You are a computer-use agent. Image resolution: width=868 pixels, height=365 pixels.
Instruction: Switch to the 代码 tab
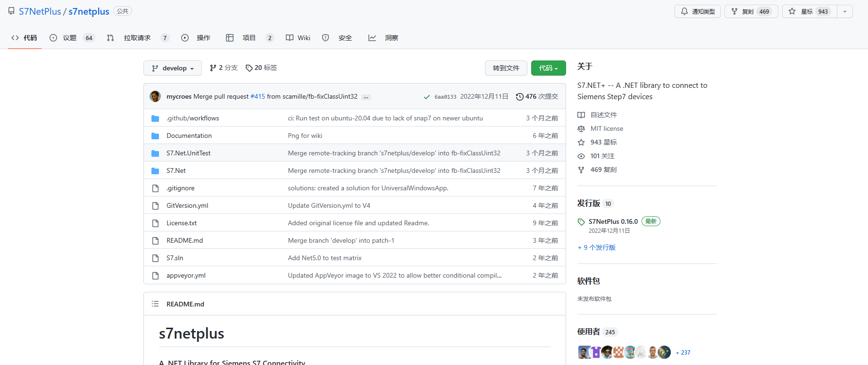click(25, 38)
